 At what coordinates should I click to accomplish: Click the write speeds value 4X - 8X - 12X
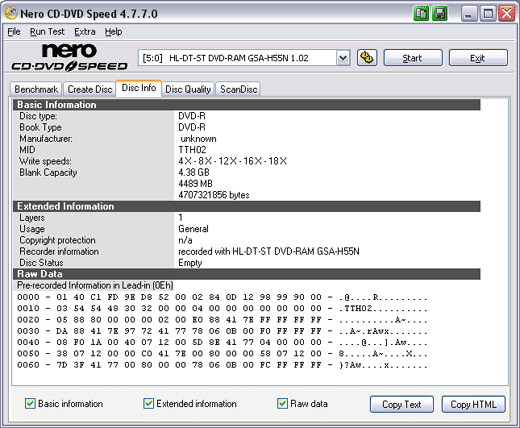232,161
